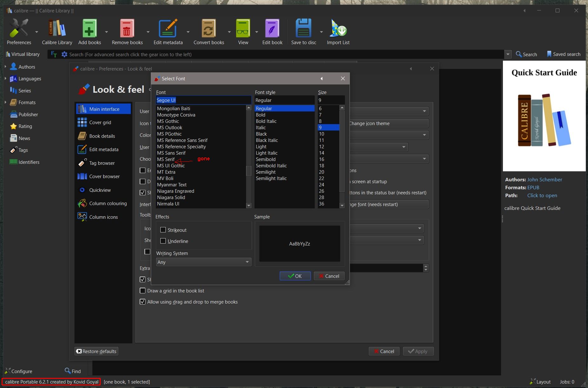
Task: Click the Size input field
Action: point(331,100)
